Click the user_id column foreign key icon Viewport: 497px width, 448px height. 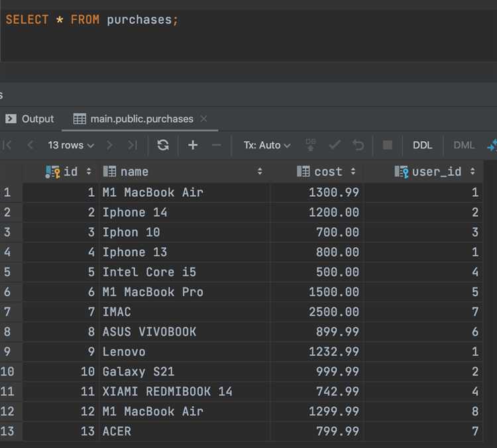[x=402, y=172]
